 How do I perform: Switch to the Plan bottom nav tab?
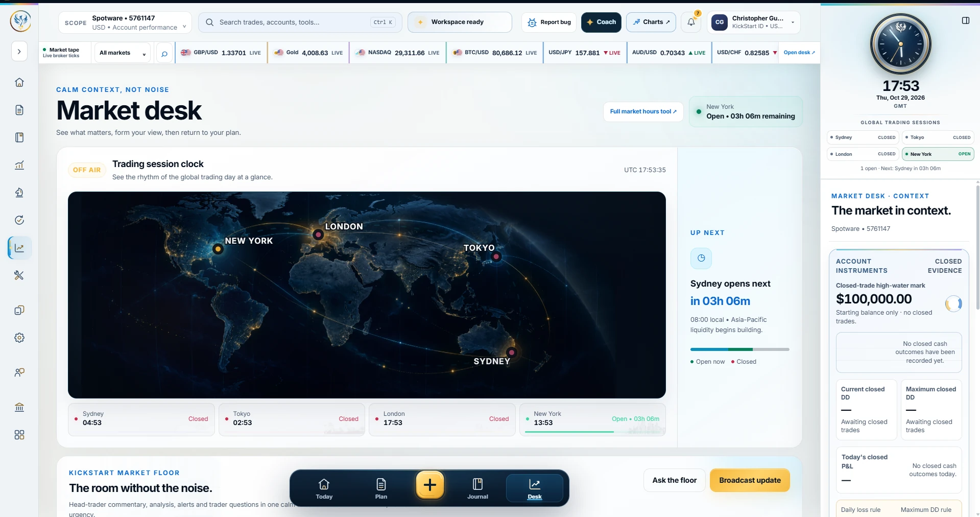point(381,488)
